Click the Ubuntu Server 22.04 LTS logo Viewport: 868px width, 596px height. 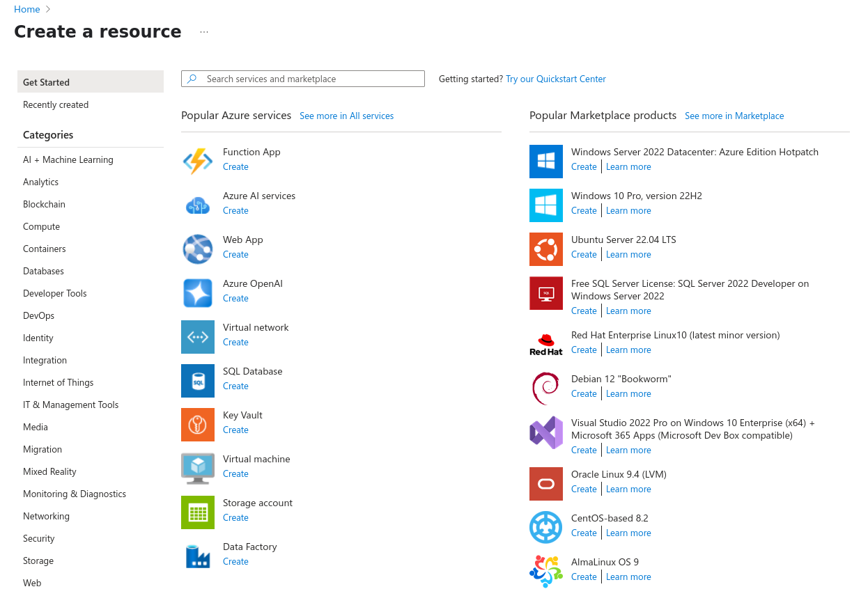546,249
